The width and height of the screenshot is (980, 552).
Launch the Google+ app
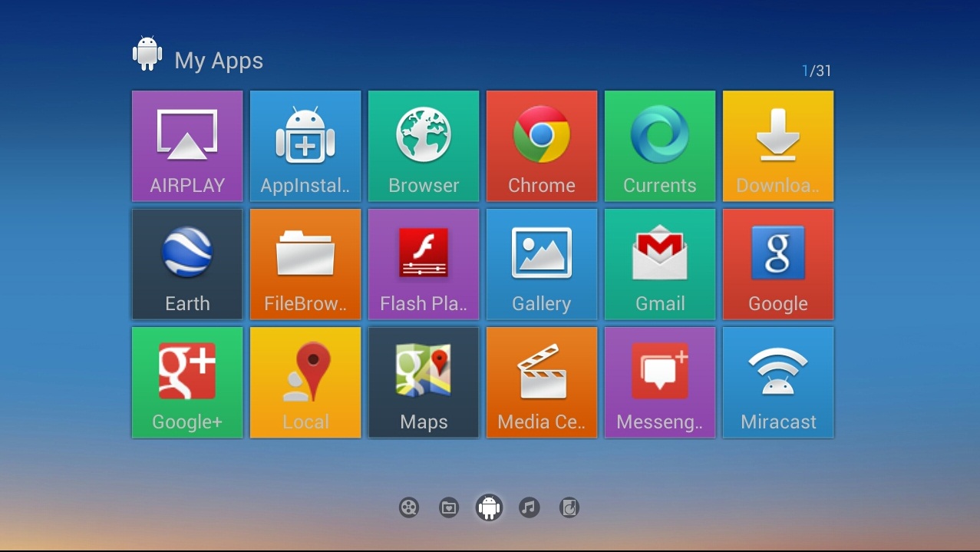(187, 382)
